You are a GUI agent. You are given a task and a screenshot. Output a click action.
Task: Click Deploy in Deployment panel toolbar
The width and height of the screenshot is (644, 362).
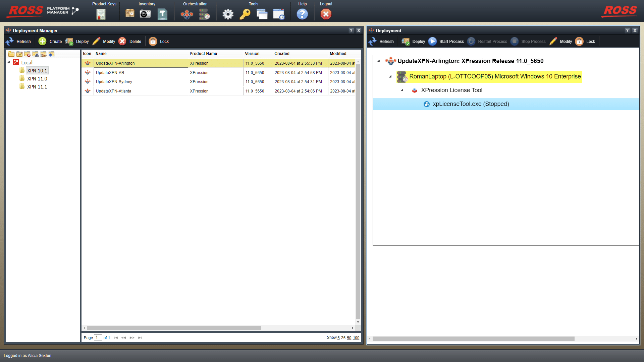click(414, 42)
